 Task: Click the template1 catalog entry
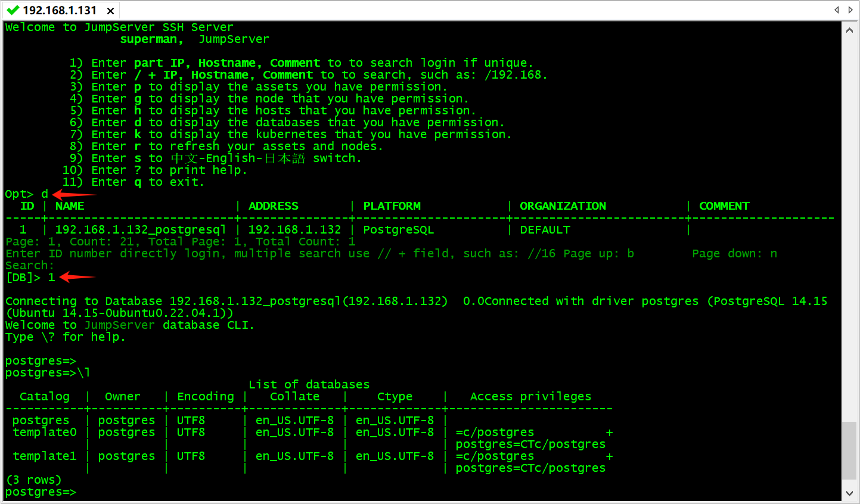(x=45, y=456)
